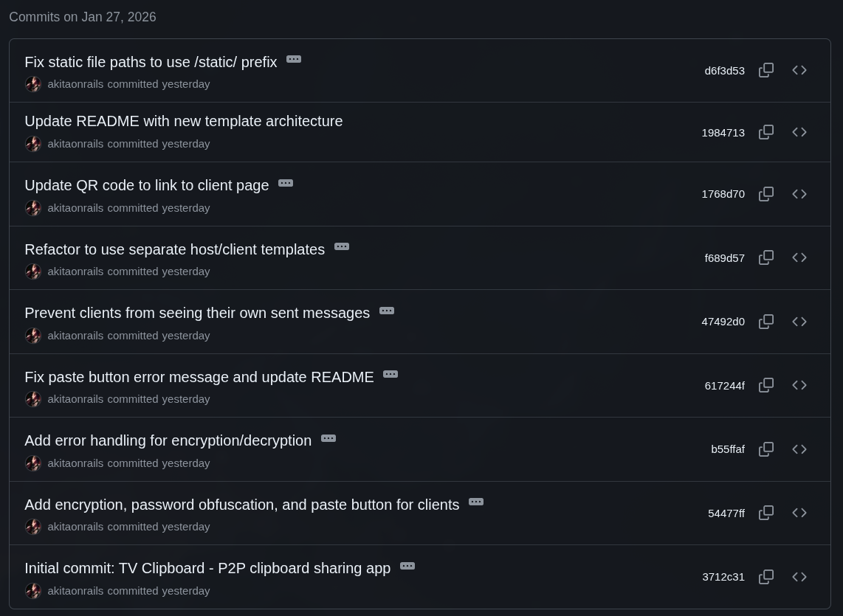Browse code at the initial commit 3712c31
Image resolution: width=843 pixels, height=616 pixels.
click(799, 576)
